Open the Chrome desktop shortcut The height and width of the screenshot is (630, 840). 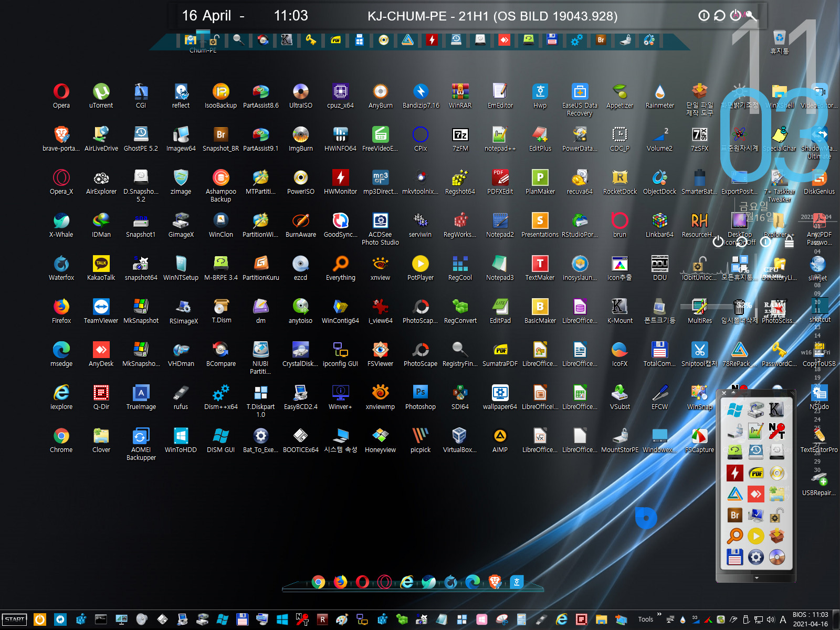tap(61, 440)
